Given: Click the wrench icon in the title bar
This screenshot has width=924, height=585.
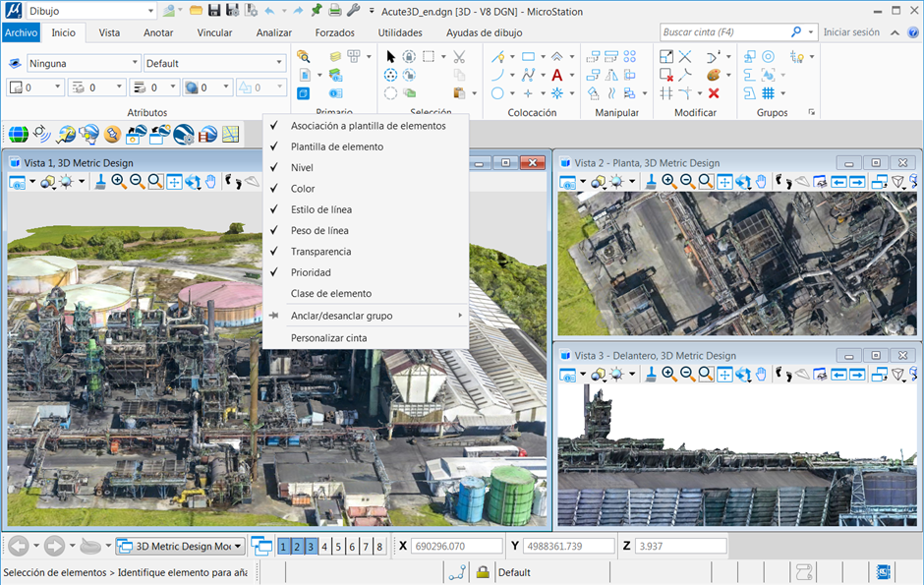Looking at the screenshot, I should [x=353, y=11].
